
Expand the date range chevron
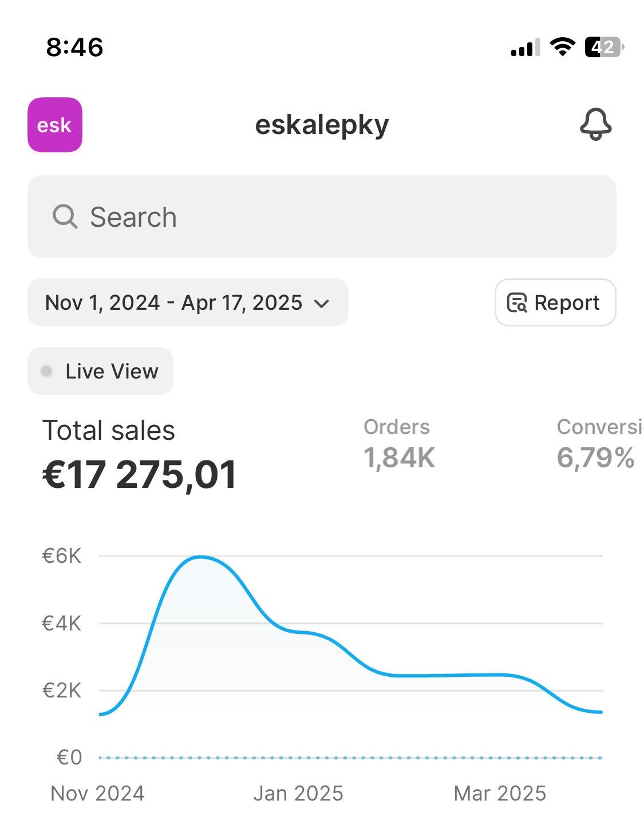(x=322, y=303)
